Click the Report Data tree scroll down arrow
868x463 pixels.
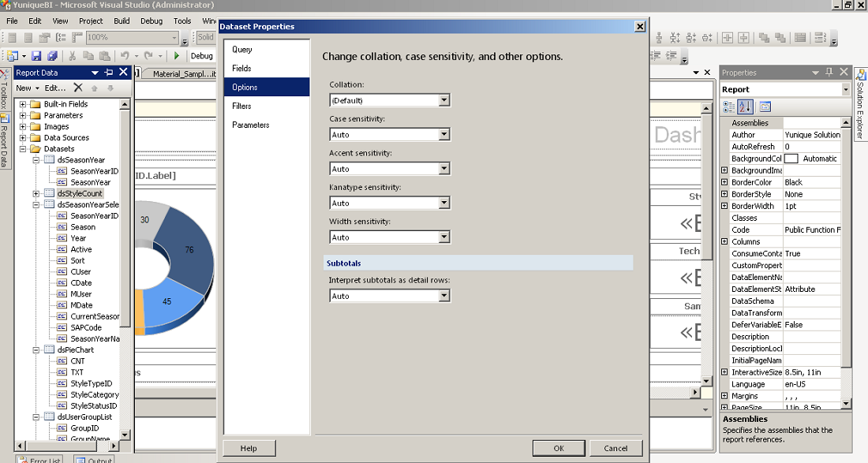pyautogui.click(x=125, y=435)
